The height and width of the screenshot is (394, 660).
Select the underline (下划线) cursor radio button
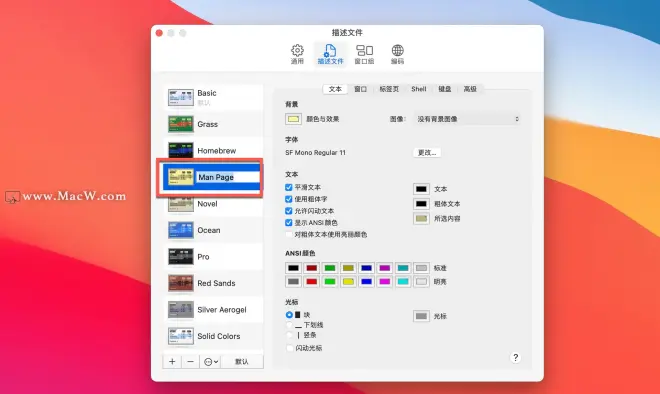point(289,325)
